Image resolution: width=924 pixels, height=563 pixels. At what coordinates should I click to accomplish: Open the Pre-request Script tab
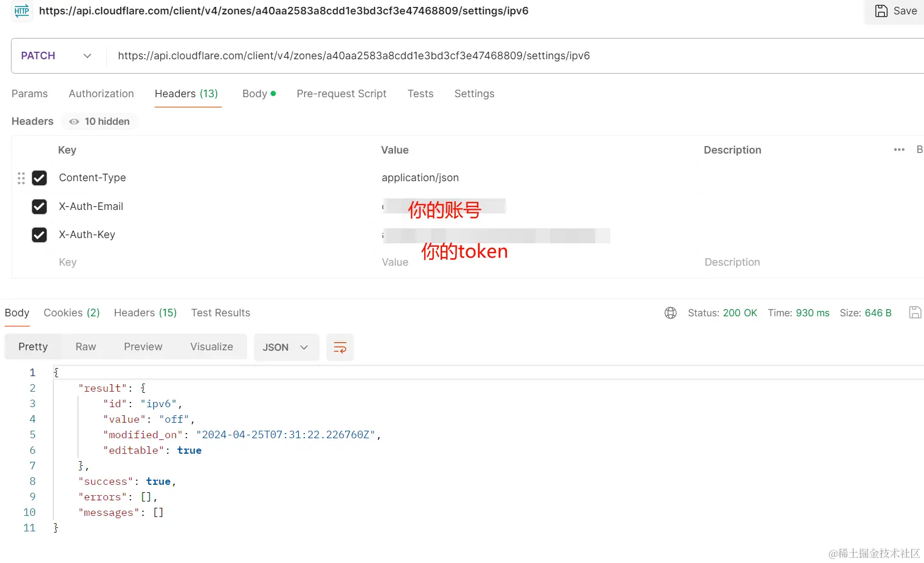click(341, 94)
